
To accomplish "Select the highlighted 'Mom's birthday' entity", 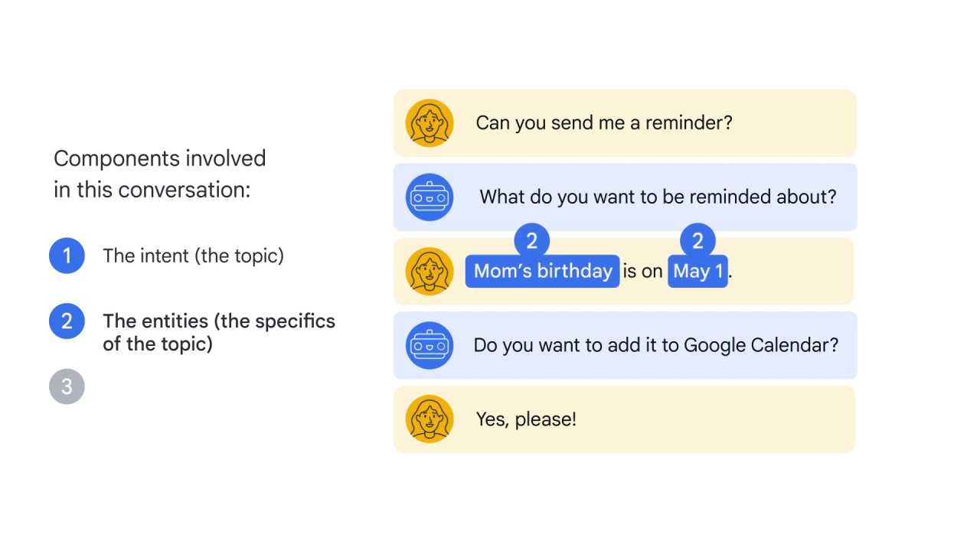I will [x=542, y=272].
